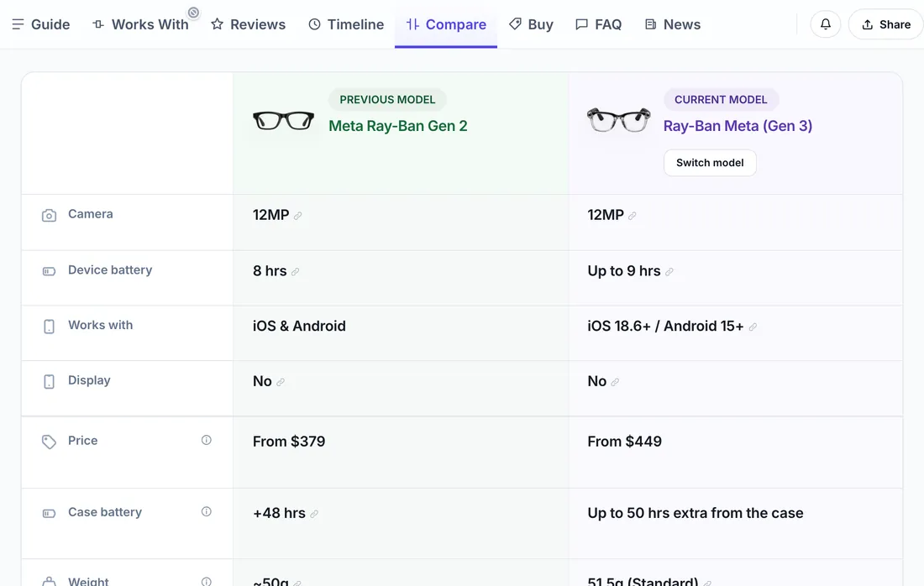924x586 pixels.
Task: Open the News tab
Action: pyautogui.click(x=672, y=24)
